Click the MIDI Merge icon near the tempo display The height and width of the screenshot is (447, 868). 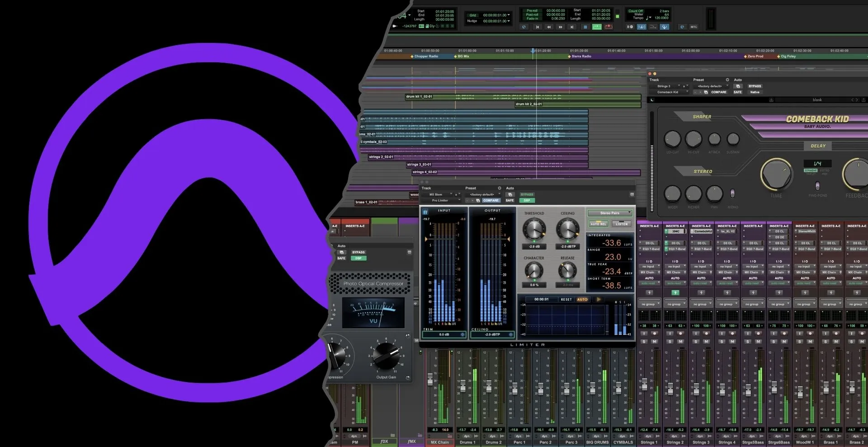[x=653, y=27]
